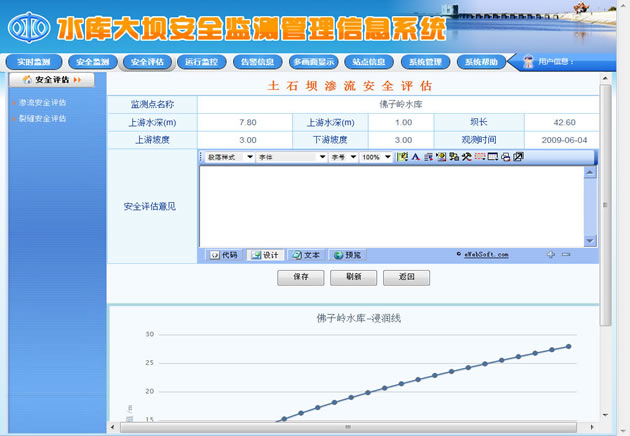Click the page vertical scrollbar thumb
This screenshot has width=630, height=436.
click(605, 205)
